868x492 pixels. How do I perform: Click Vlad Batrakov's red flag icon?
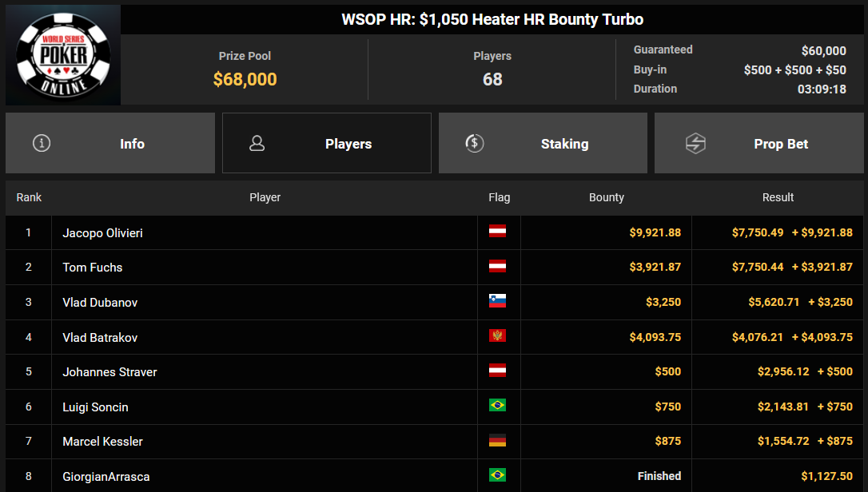click(x=497, y=336)
